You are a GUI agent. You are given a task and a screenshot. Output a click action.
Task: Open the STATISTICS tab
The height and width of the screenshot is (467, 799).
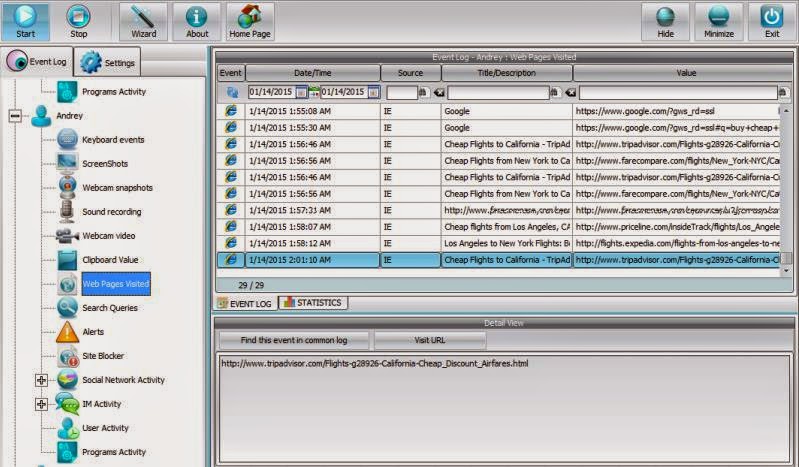click(313, 303)
